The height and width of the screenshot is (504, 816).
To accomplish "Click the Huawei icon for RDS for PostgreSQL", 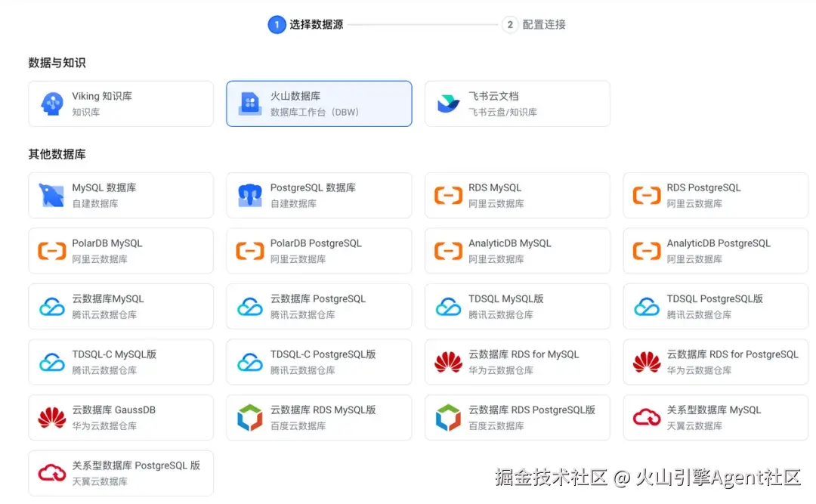I will point(646,363).
